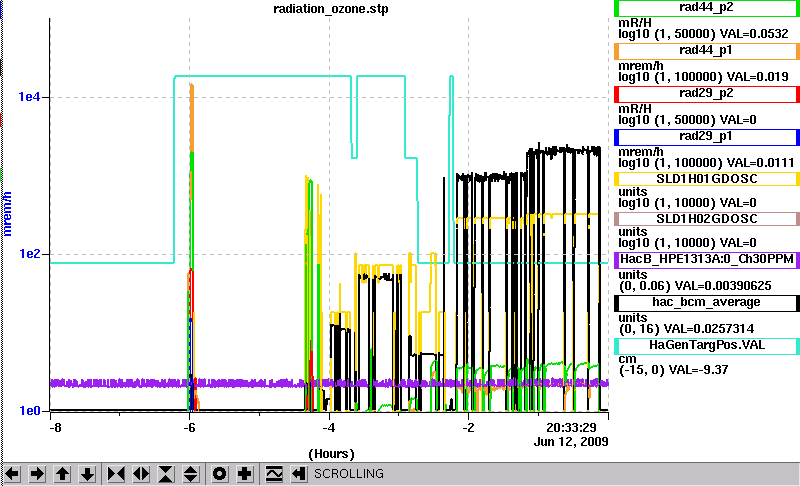Click the radiation_ozone.stp plot title
The height and width of the screenshot is (486, 800).
click(x=331, y=9)
